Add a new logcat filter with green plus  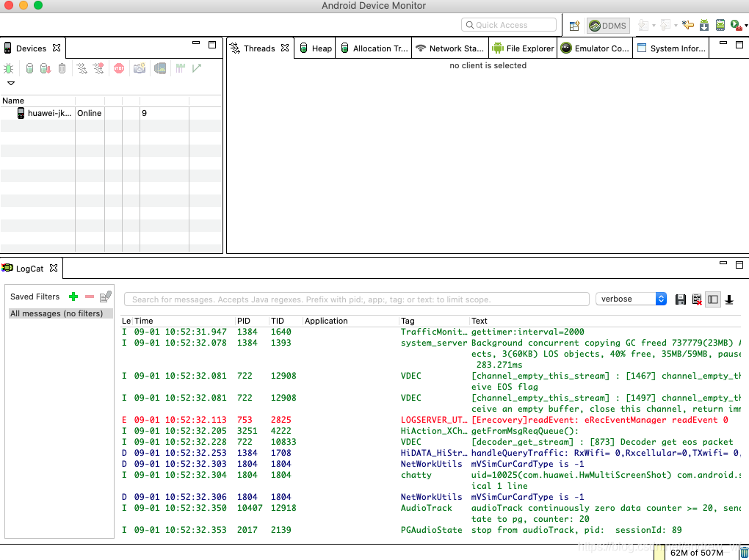point(73,297)
